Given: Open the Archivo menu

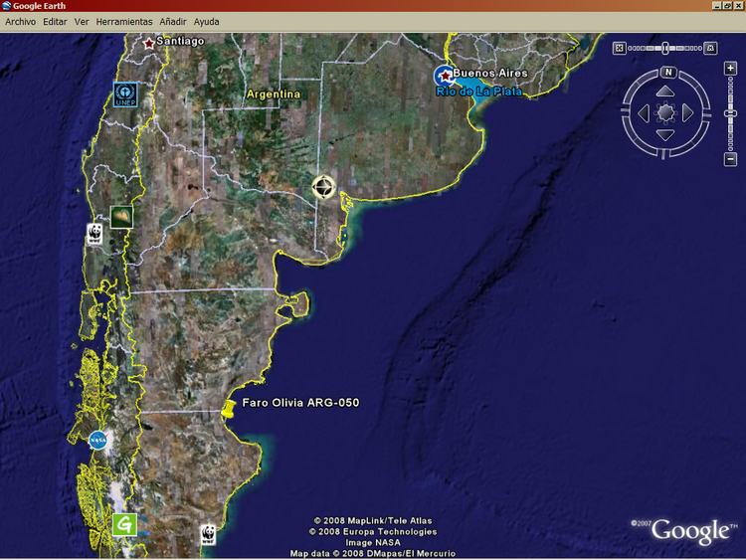Looking at the screenshot, I should tap(21, 22).
